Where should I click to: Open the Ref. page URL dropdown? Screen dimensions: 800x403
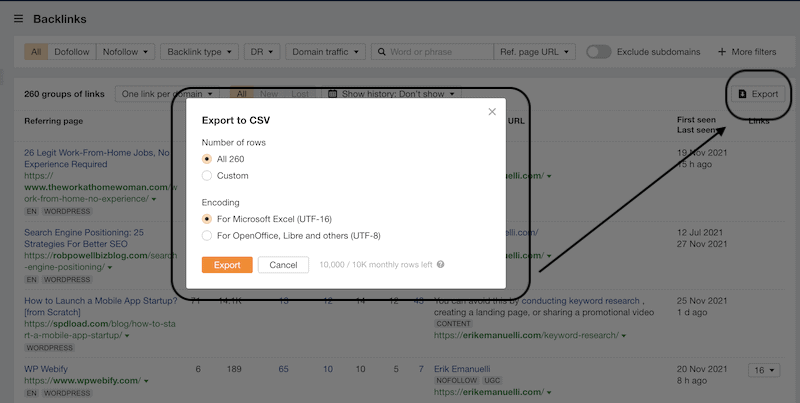(535, 52)
